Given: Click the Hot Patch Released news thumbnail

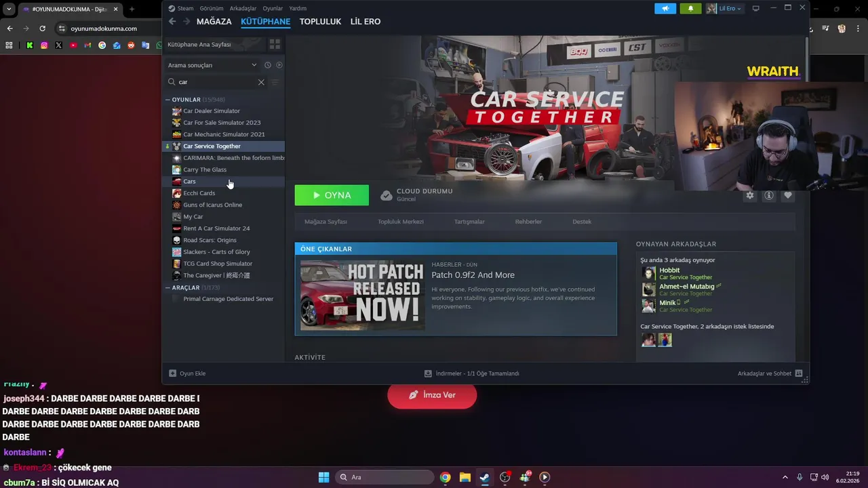Looking at the screenshot, I should (x=363, y=296).
